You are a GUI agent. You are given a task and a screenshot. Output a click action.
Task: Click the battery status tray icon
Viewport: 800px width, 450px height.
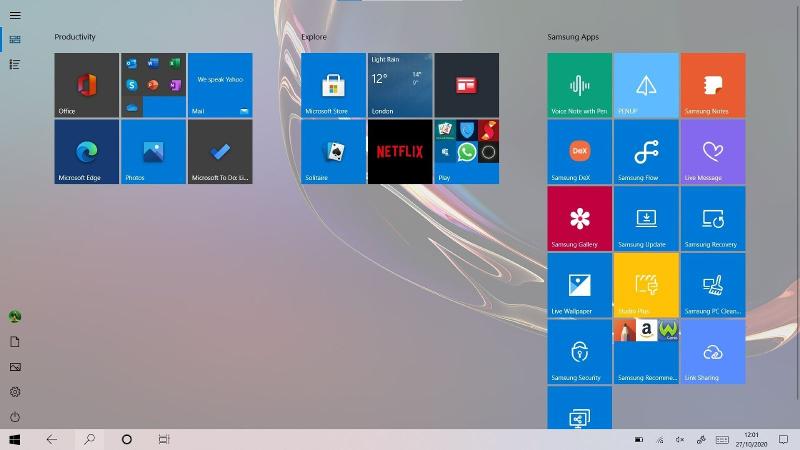[x=639, y=439]
